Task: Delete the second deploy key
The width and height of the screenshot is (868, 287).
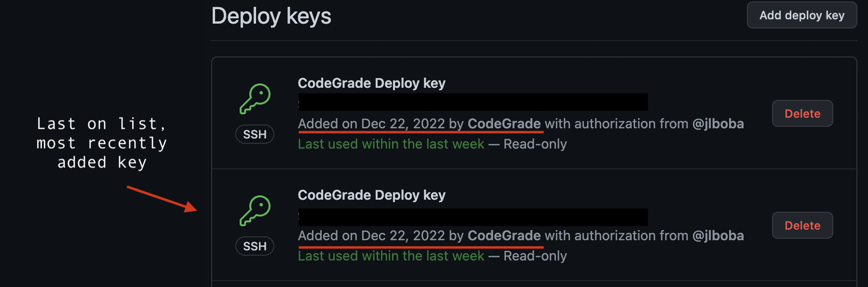Action: coord(802,225)
